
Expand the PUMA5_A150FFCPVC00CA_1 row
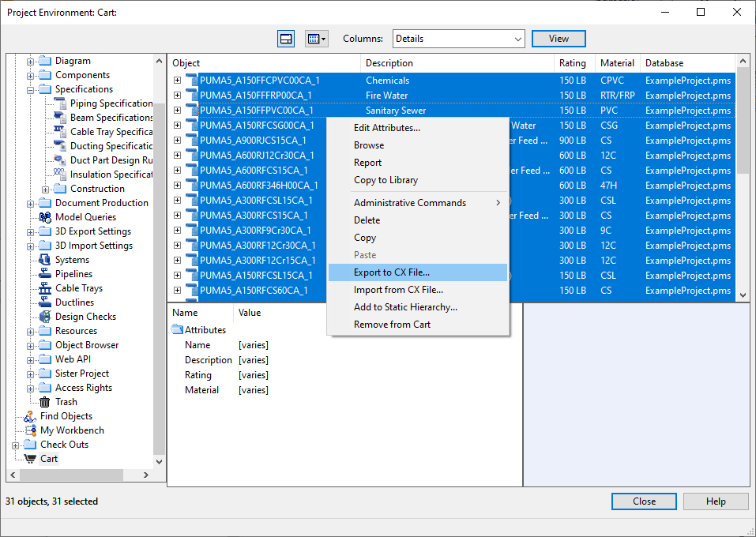tap(178, 81)
